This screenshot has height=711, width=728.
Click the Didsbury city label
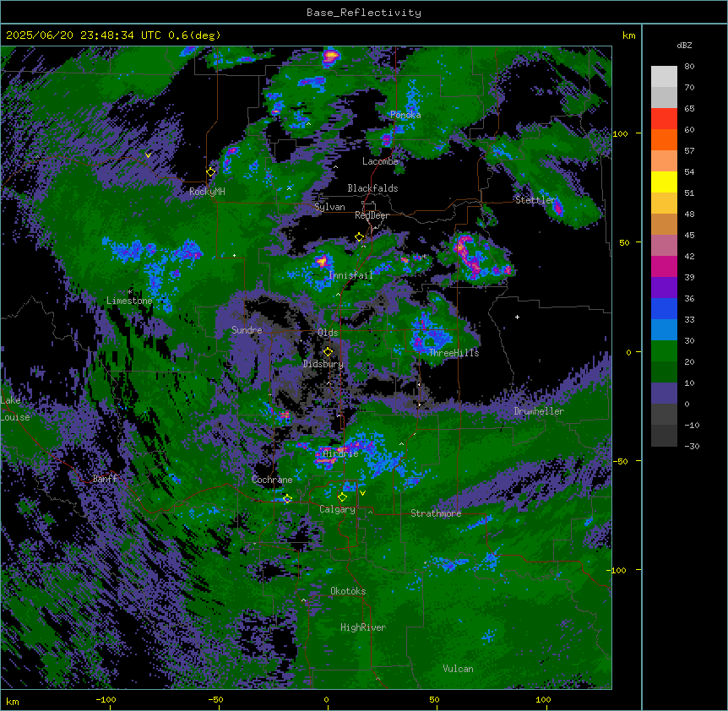pos(323,364)
